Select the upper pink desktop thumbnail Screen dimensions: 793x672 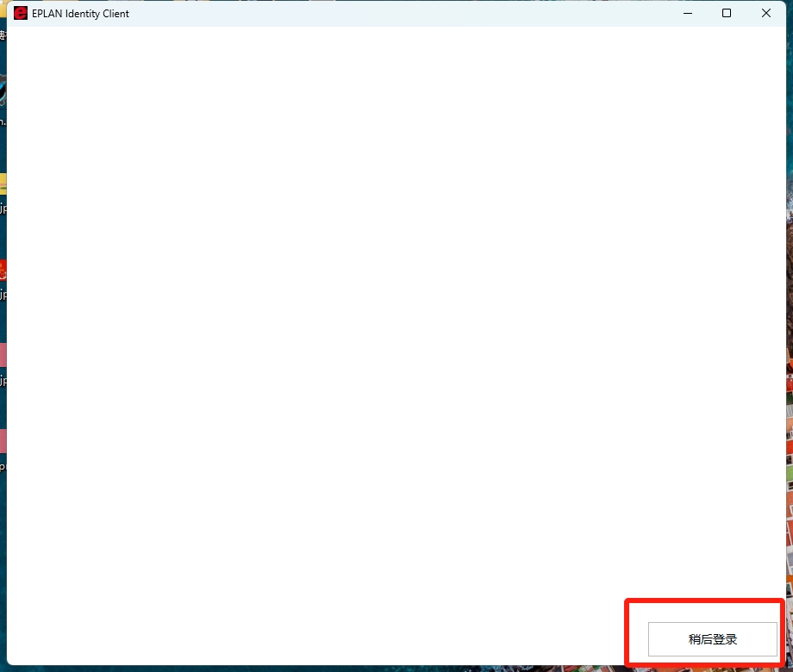tap(3, 354)
